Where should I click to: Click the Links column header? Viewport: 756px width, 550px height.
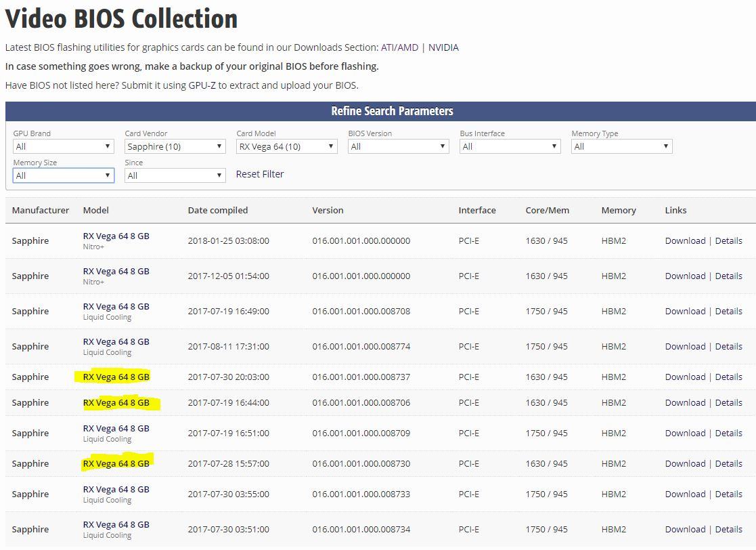tap(675, 211)
